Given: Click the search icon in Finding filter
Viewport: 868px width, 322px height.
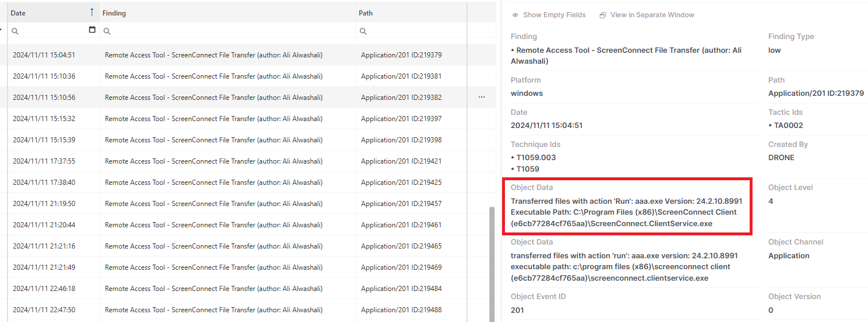Looking at the screenshot, I should 106,31.
